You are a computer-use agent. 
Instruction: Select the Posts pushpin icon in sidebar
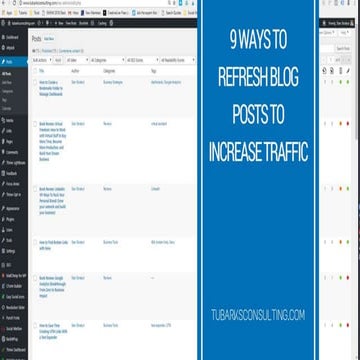(3, 62)
